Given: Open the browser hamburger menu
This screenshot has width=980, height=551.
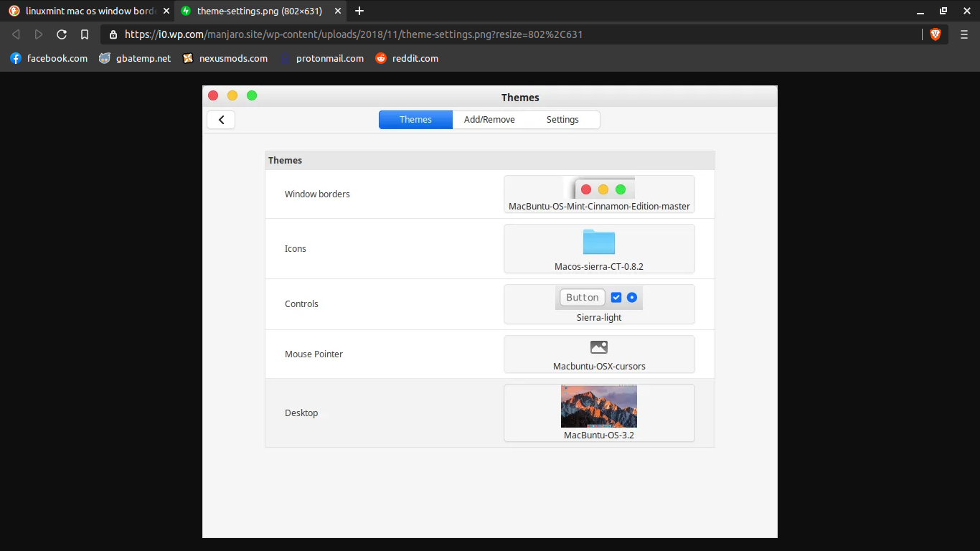Looking at the screenshot, I should 964,34.
